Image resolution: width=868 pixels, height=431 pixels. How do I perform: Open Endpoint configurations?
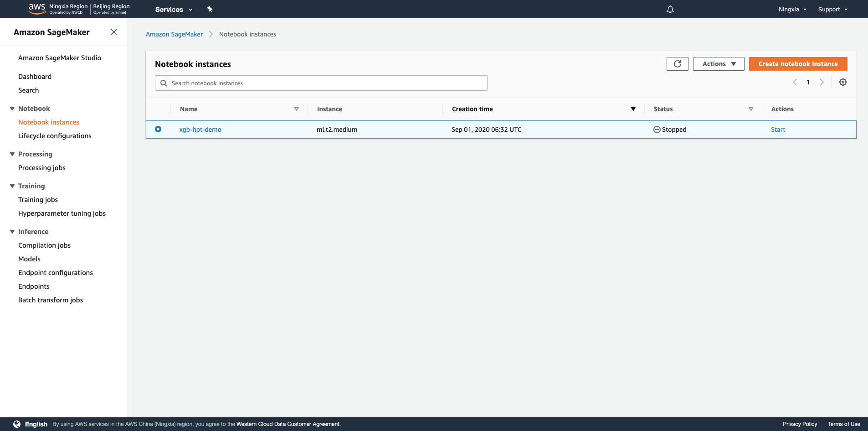(x=56, y=273)
